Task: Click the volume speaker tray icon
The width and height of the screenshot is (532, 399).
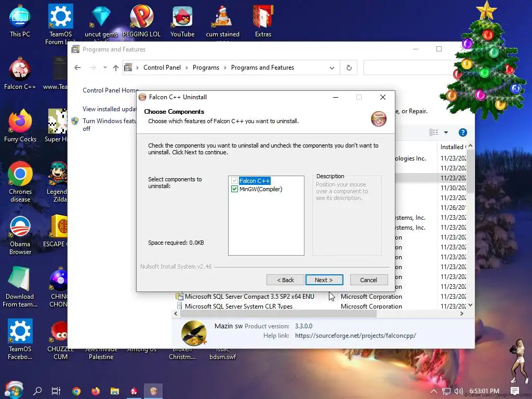Action: click(x=458, y=391)
